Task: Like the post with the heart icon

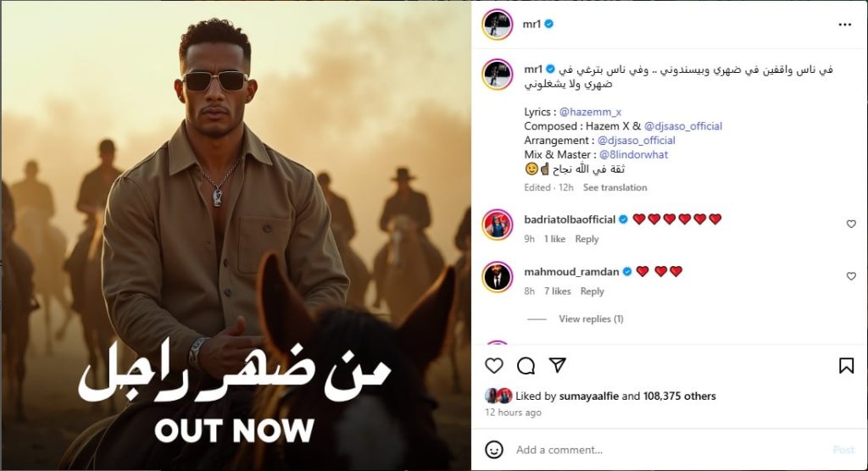Action: 494,365
